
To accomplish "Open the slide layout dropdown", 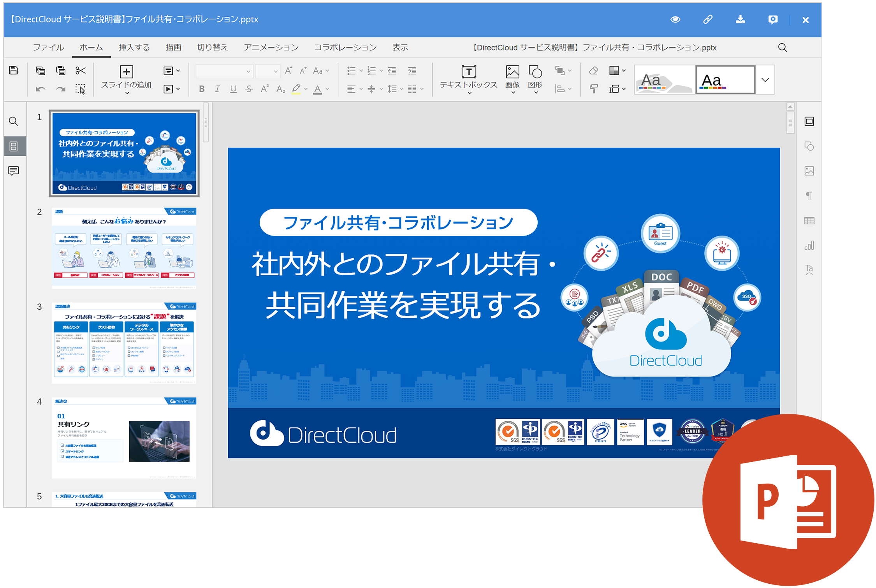I will pyautogui.click(x=172, y=71).
